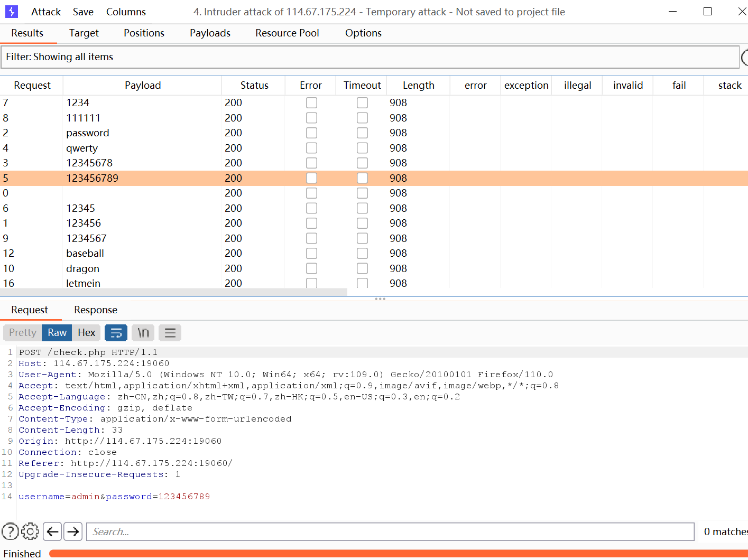748x560 pixels.
Task: Toggle Error checkbox for payload password
Action: (311, 133)
